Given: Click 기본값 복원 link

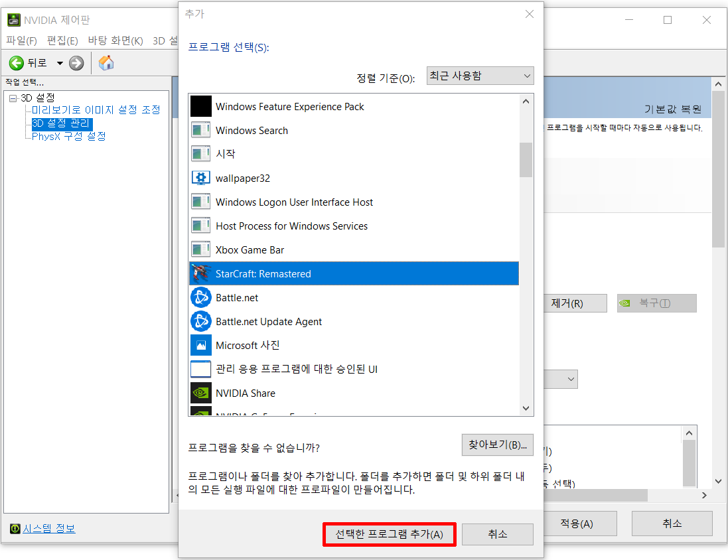Looking at the screenshot, I should 672,109.
